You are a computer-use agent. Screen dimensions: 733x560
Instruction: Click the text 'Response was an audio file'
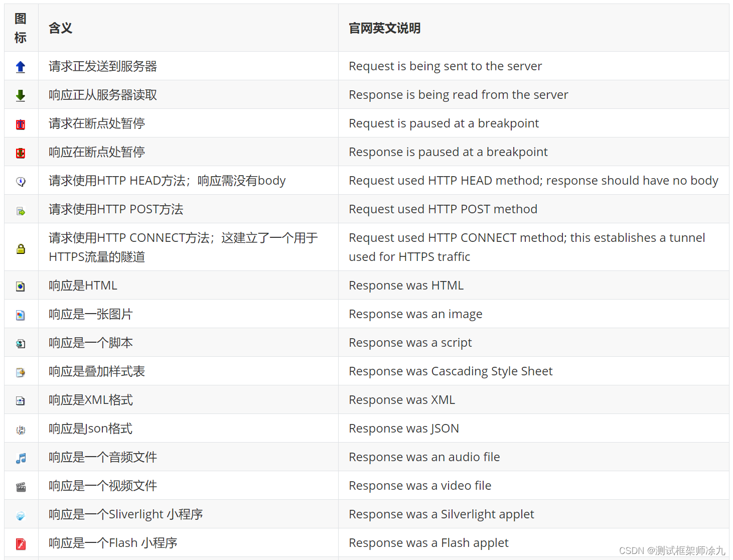click(424, 457)
